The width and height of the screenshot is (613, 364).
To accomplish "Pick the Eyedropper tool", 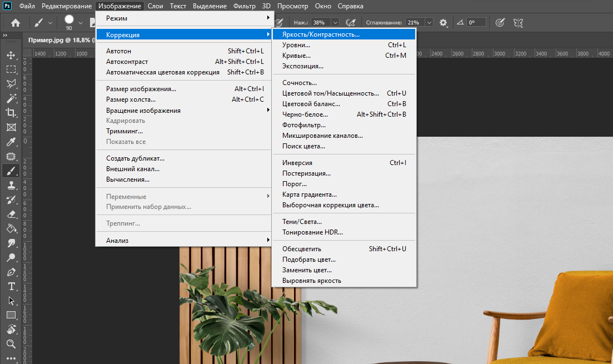I will click(11, 142).
